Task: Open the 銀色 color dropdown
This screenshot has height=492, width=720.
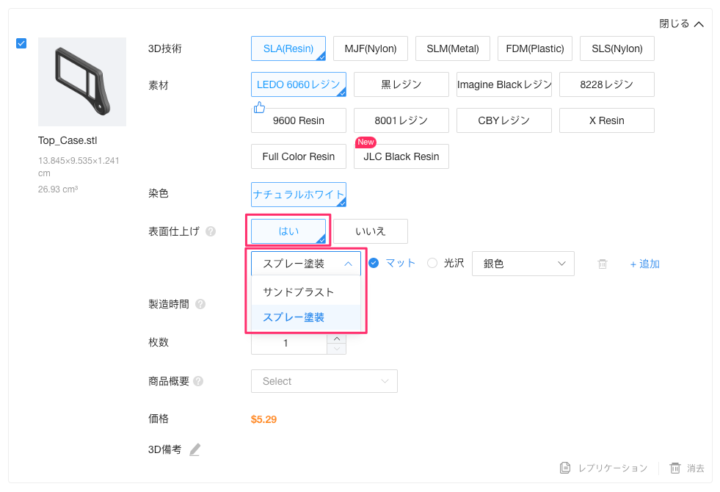Action: (522, 264)
